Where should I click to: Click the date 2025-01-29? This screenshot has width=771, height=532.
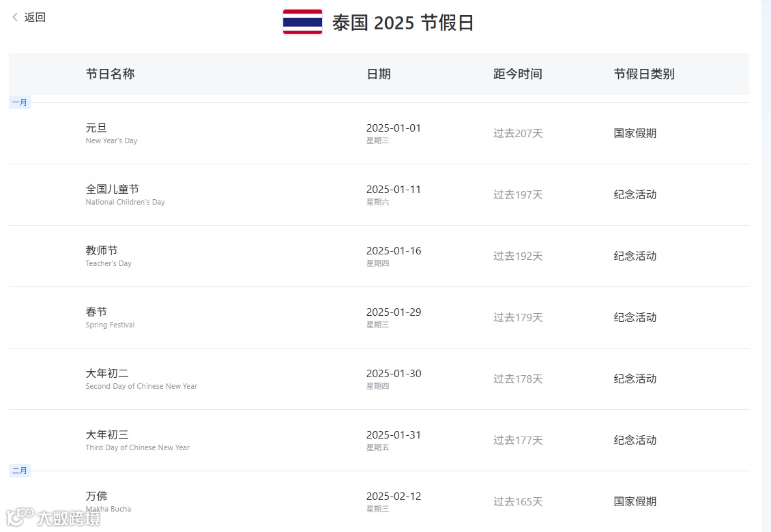pyautogui.click(x=394, y=312)
